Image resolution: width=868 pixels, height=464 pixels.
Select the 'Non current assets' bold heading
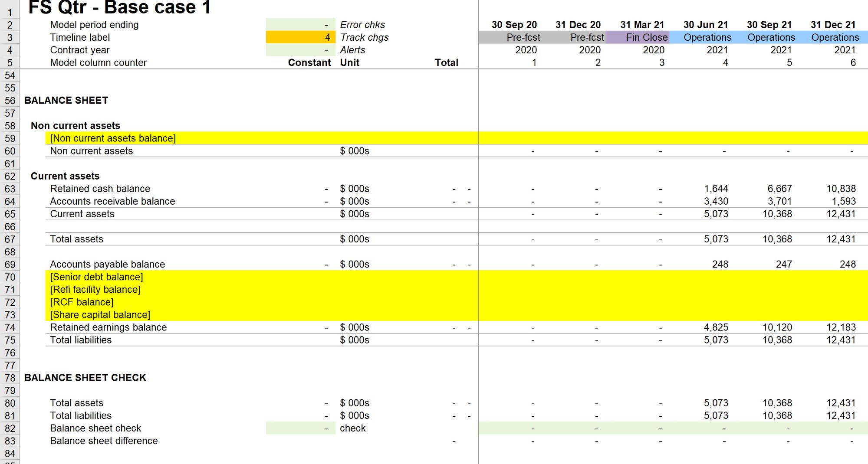76,126
